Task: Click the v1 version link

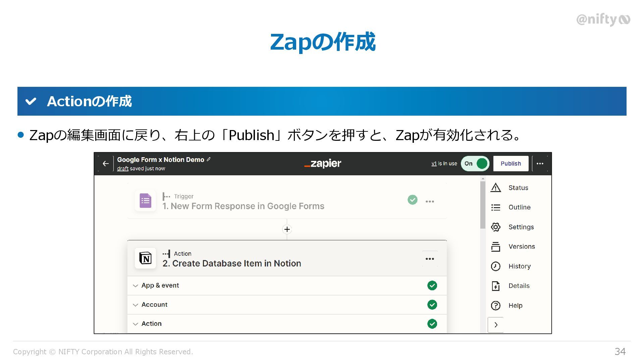Action: pyautogui.click(x=434, y=164)
